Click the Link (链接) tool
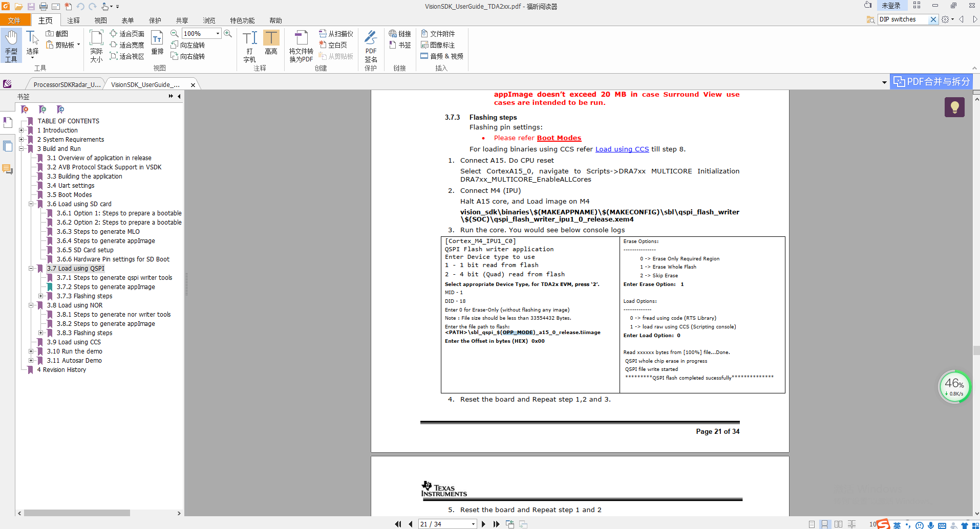980x529 pixels. point(400,34)
